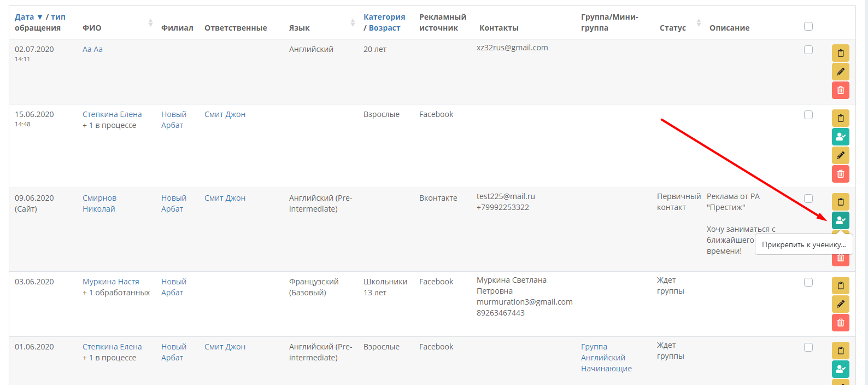868x385 pixels.
Task: Attach 15.06.2020 Степкина request to student icon
Action: [841, 137]
